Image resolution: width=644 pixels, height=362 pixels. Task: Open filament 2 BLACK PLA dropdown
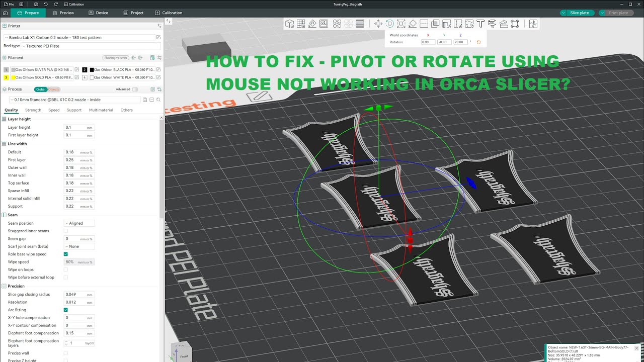(121, 70)
